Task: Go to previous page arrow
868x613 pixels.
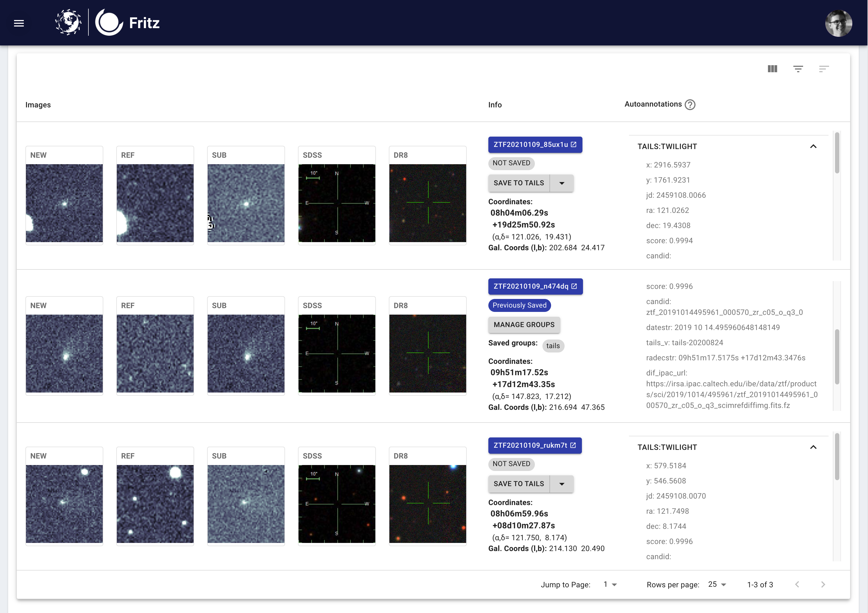Action: tap(797, 584)
